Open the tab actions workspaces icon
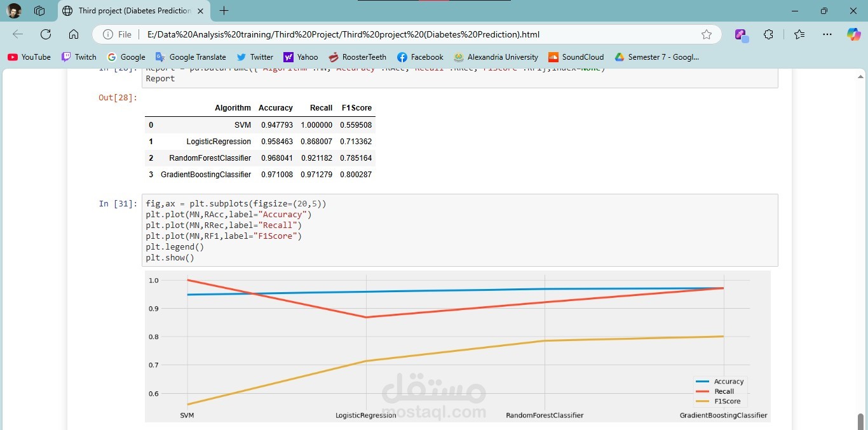Image resolution: width=868 pixels, height=430 pixels. [x=39, y=11]
